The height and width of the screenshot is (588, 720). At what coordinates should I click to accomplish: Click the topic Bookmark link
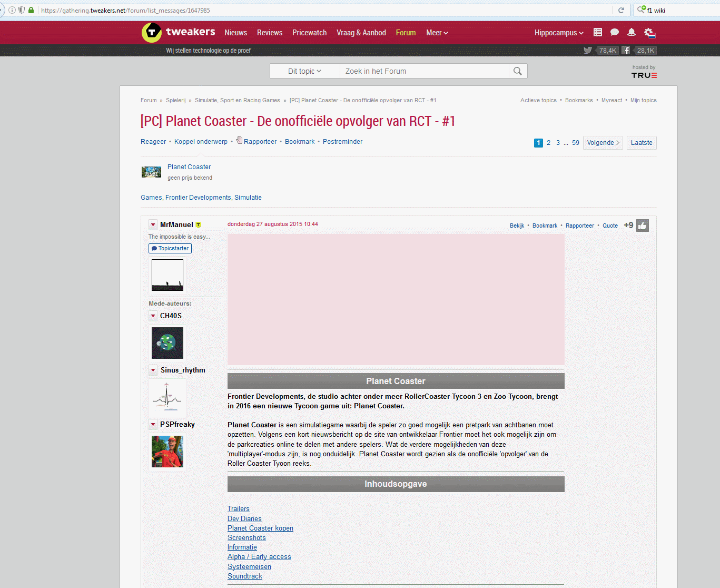click(x=300, y=142)
